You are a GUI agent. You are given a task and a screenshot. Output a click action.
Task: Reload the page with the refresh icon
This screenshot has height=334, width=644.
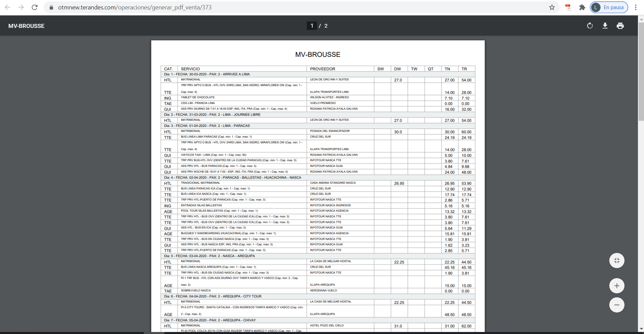tap(35, 7)
